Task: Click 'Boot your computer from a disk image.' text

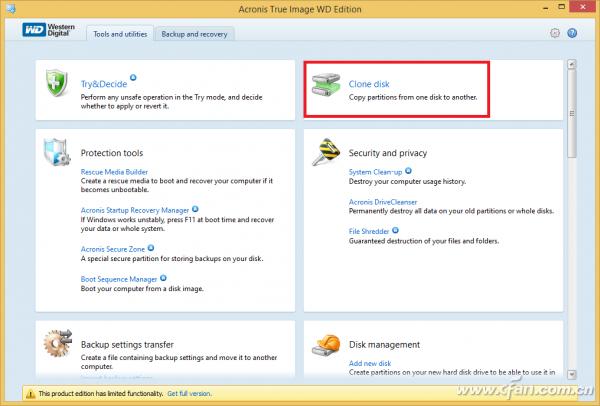Action: [142, 289]
